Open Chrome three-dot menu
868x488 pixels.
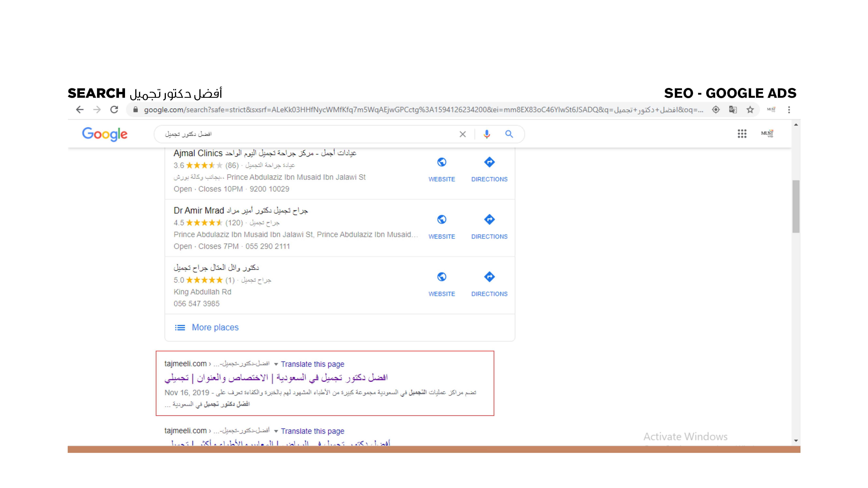pyautogui.click(x=789, y=110)
